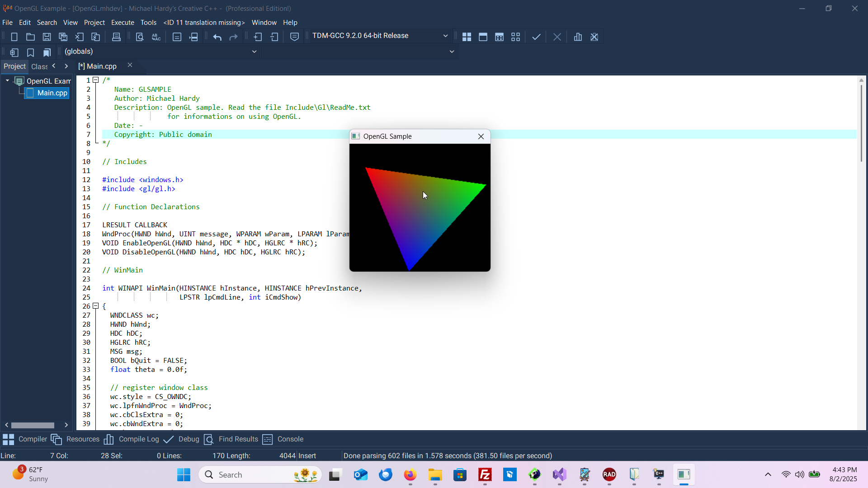Screen dimensions: 868x488
Task: Open the Compiler panel at the bottom
Action: click(x=33, y=439)
